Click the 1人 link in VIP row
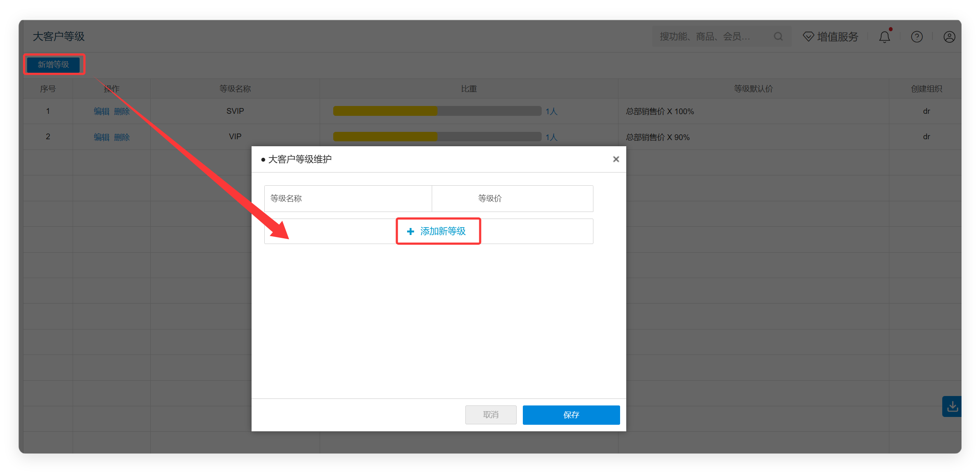 pyautogui.click(x=551, y=137)
